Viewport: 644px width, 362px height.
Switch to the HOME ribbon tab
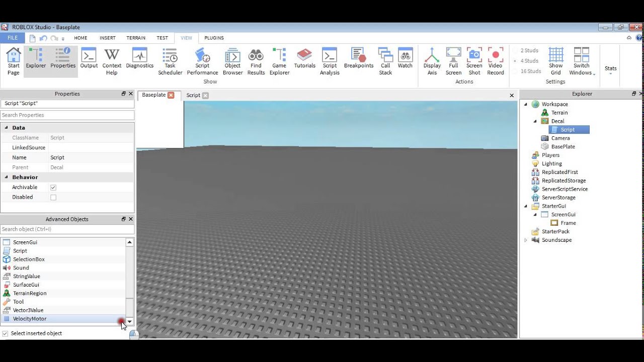(x=80, y=38)
